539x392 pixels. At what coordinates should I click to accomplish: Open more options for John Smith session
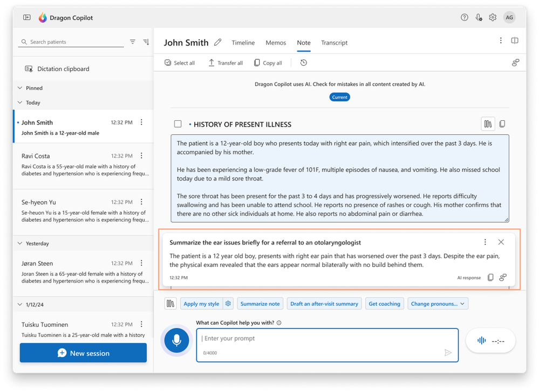(141, 122)
